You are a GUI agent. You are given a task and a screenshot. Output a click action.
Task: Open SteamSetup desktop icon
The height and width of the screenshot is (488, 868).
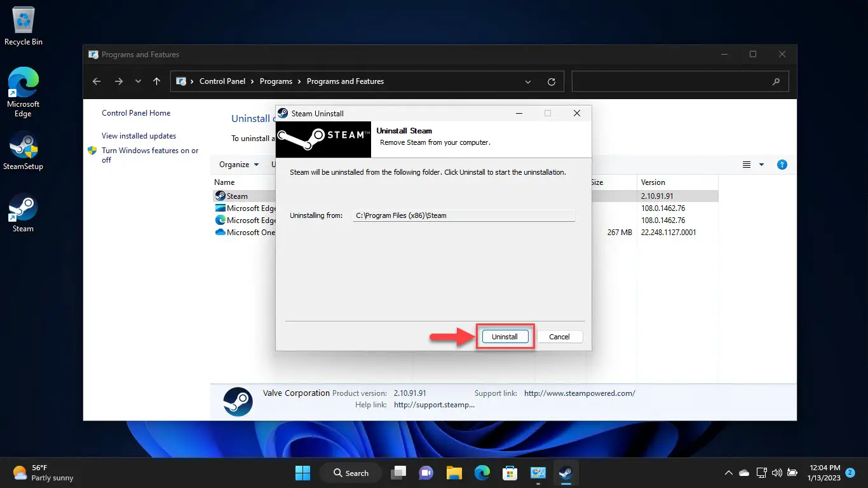coord(23,151)
